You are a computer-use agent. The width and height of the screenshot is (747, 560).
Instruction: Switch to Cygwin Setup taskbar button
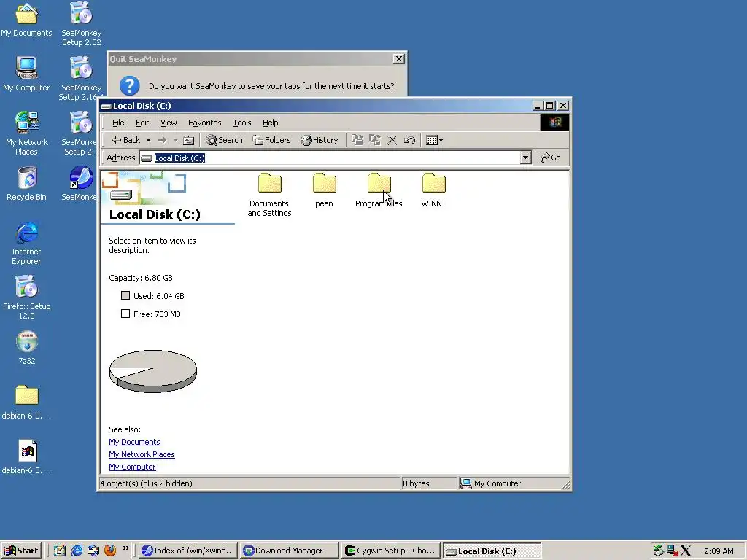pos(391,551)
